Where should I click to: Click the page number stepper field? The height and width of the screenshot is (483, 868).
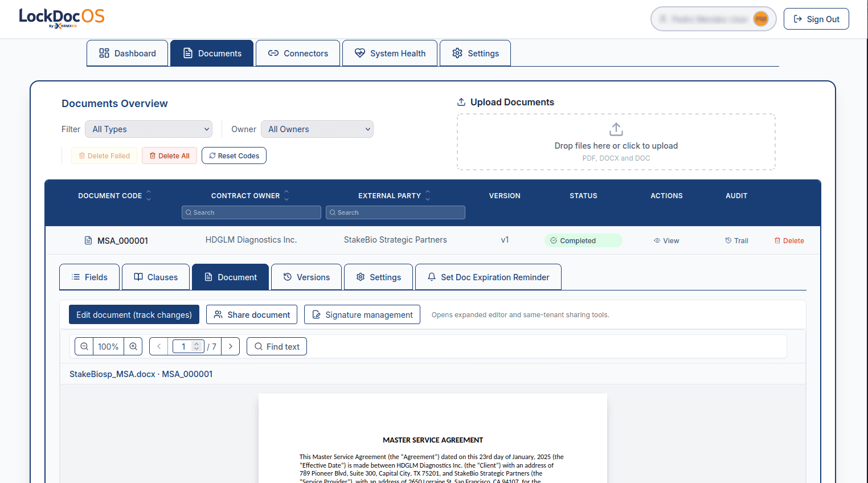189,346
